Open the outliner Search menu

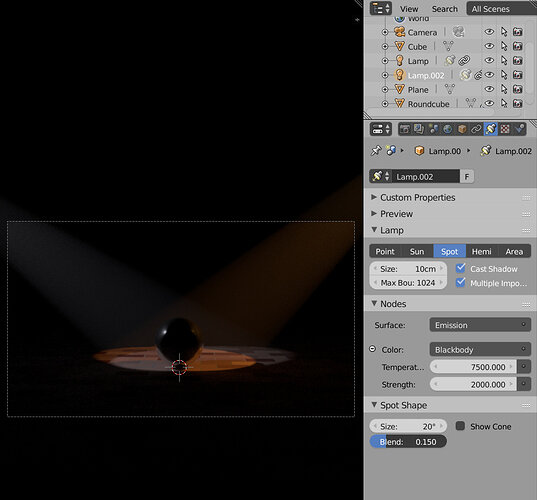pos(445,9)
